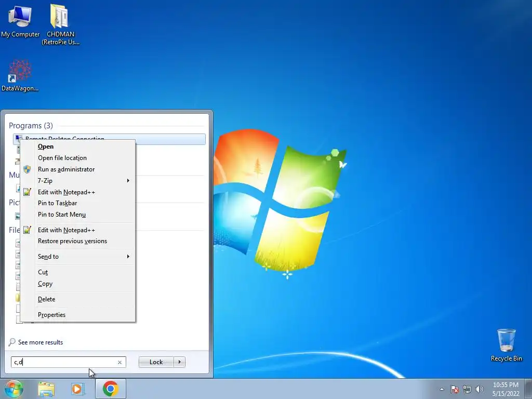
Task: Expand the 7-Zip submenu
Action: (78, 180)
